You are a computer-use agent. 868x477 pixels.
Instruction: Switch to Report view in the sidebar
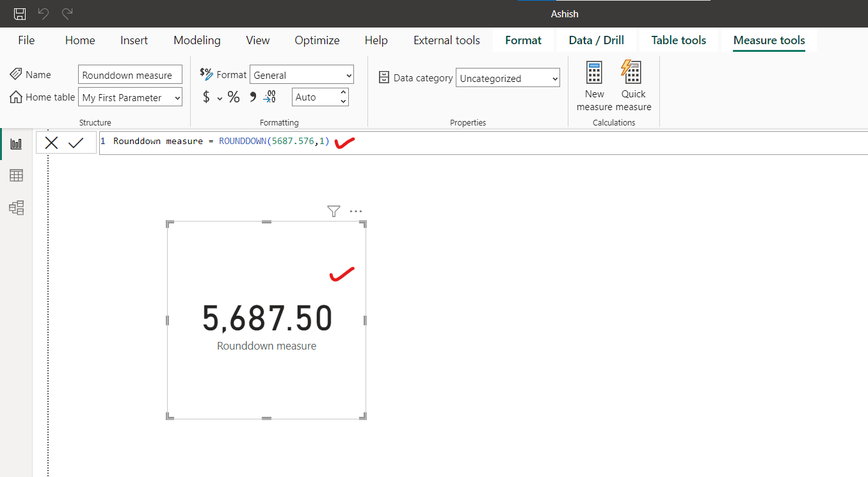click(16, 143)
